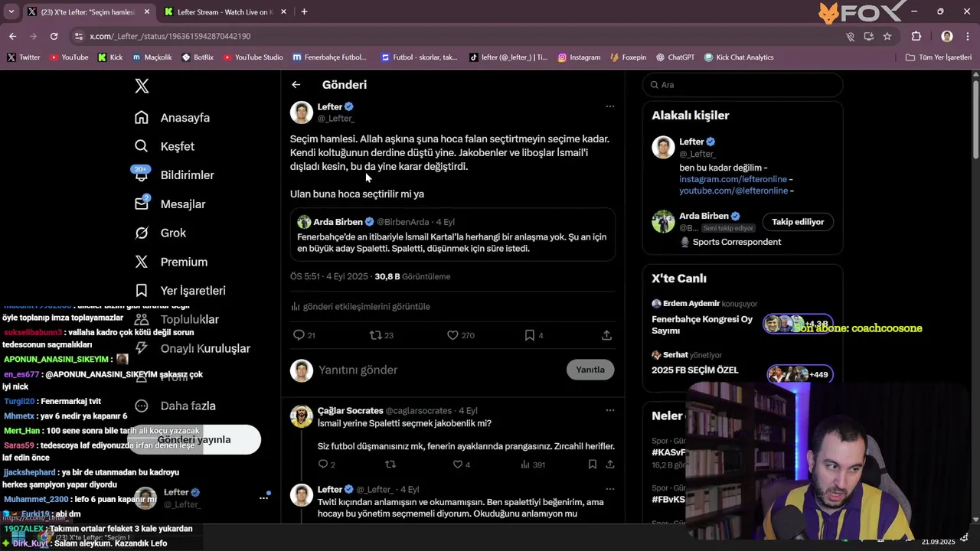Share the main post
Viewport: 980px width, 551px height.
(x=606, y=335)
